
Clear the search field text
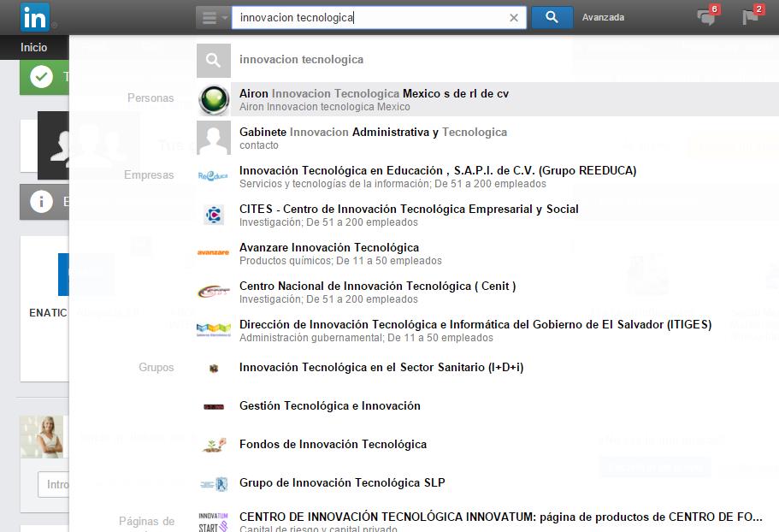point(514,17)
